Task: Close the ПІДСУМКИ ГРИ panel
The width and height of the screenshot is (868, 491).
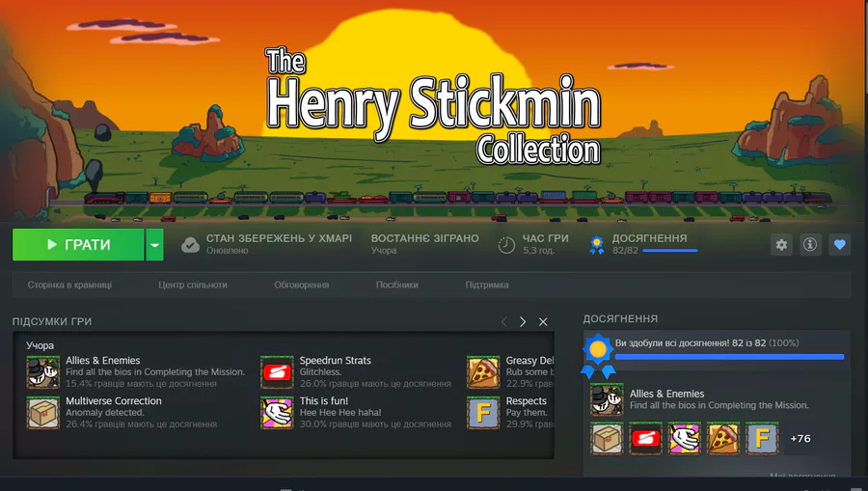Action: pyautogui.click(x=543, y=321)
